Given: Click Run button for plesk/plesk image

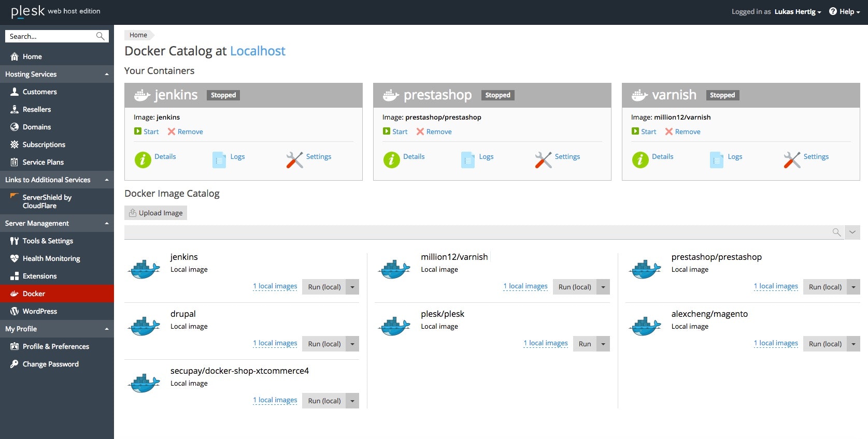Looking at the screenshot, I should (x=585, y=344).
